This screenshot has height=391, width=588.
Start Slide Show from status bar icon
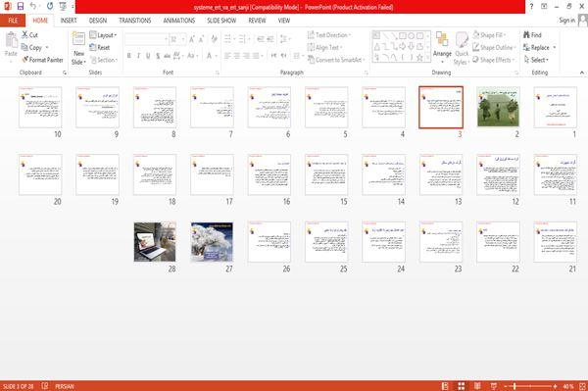[494, 386]
